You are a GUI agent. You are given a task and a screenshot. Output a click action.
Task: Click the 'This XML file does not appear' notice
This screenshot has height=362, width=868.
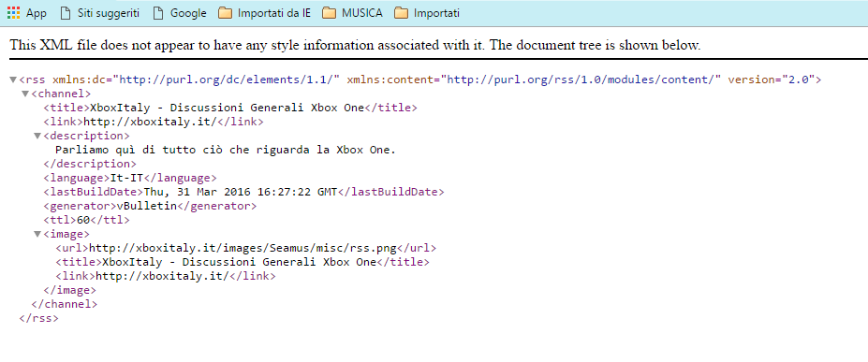[356, 45]
